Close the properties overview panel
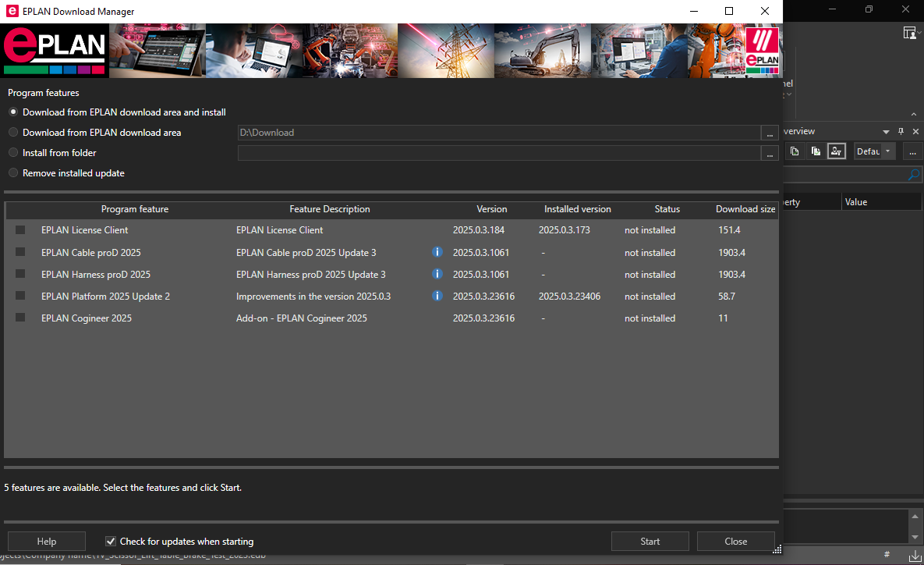 point(915,131)
